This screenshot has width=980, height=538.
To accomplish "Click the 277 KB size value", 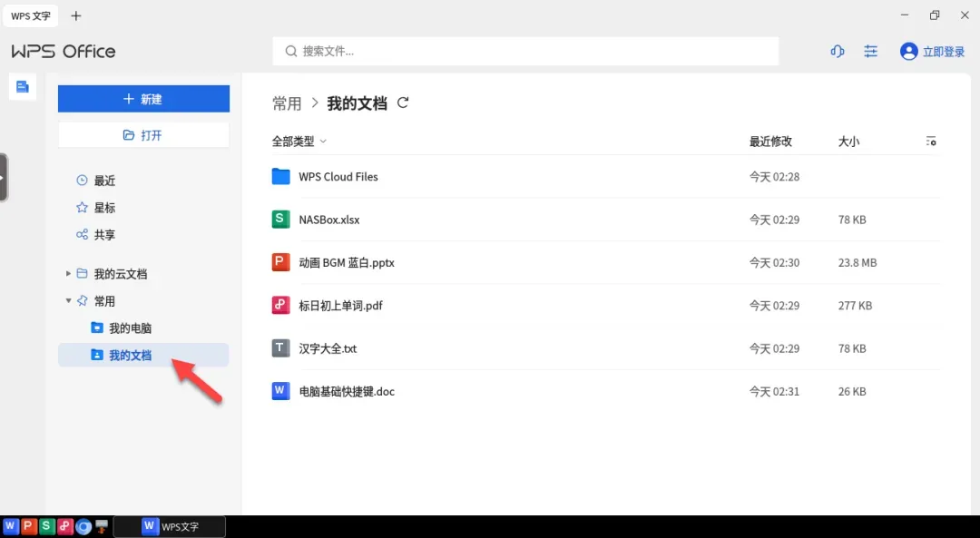I will coord(855,306).
